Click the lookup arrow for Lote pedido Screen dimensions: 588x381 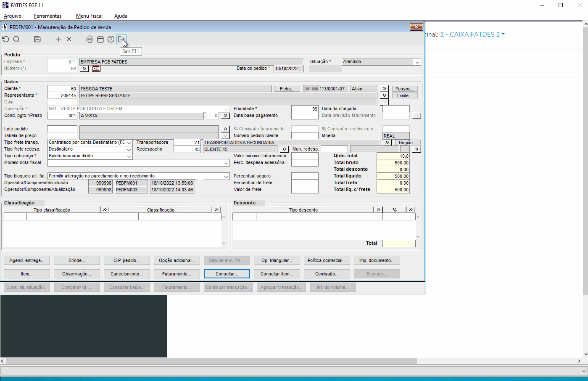coord(225,129)
